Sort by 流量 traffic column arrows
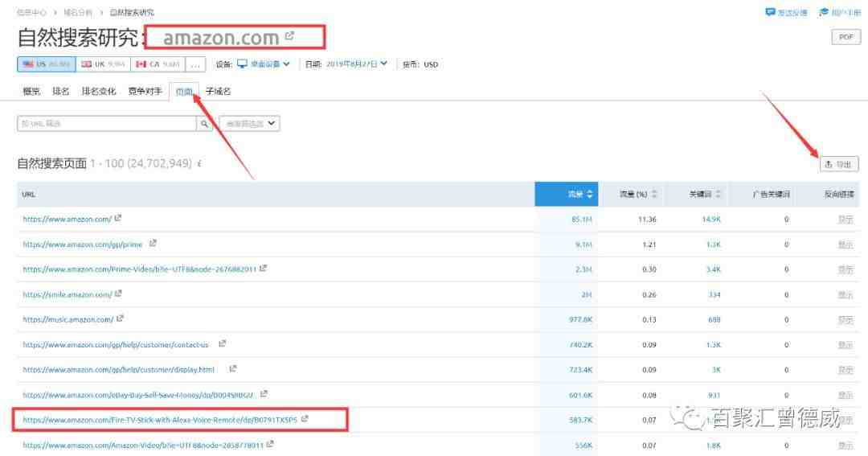The image size is (868, 456). (590, 194)
